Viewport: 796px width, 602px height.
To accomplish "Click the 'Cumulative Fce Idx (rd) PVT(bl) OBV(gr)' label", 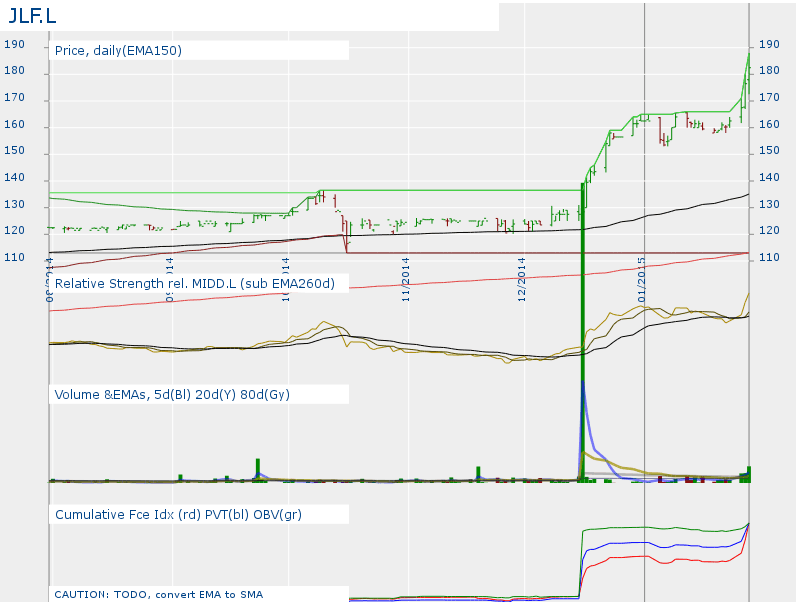I will [x=178, y=514].
